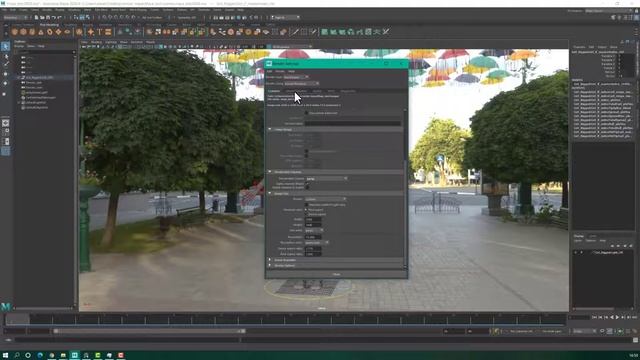The image size is (640, 360).
Task: Click play backwards in the playback controls
Action: pyautogui.click(x=611, y=317)
